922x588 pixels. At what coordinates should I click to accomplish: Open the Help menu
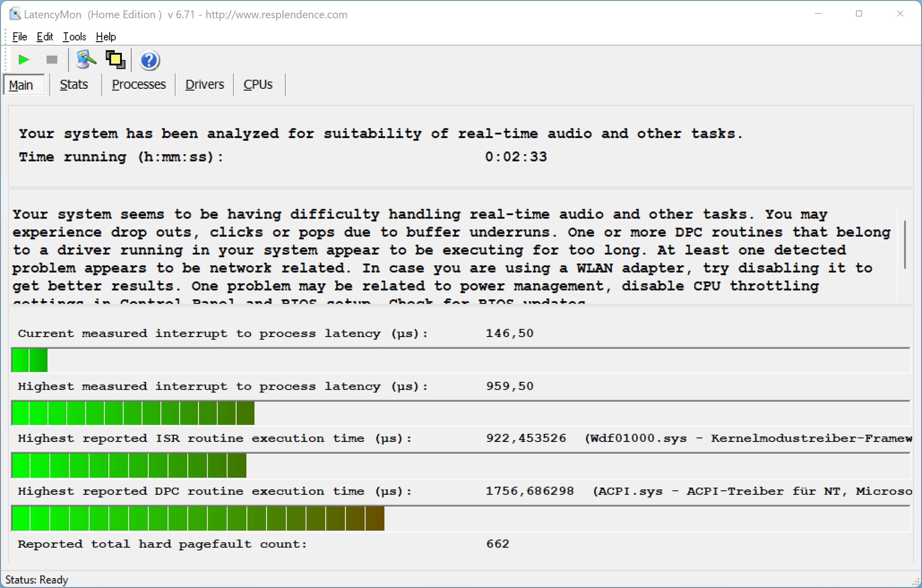coord(106,37)
